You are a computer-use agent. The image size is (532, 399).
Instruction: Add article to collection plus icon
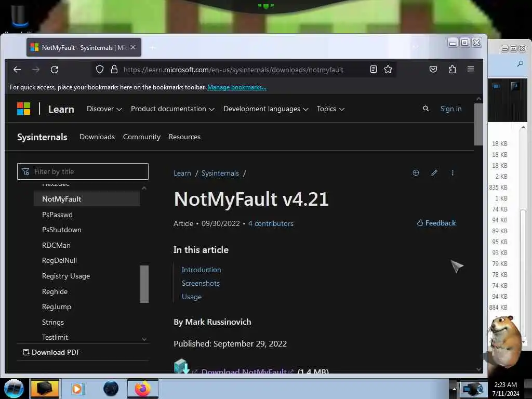(416, 173)
